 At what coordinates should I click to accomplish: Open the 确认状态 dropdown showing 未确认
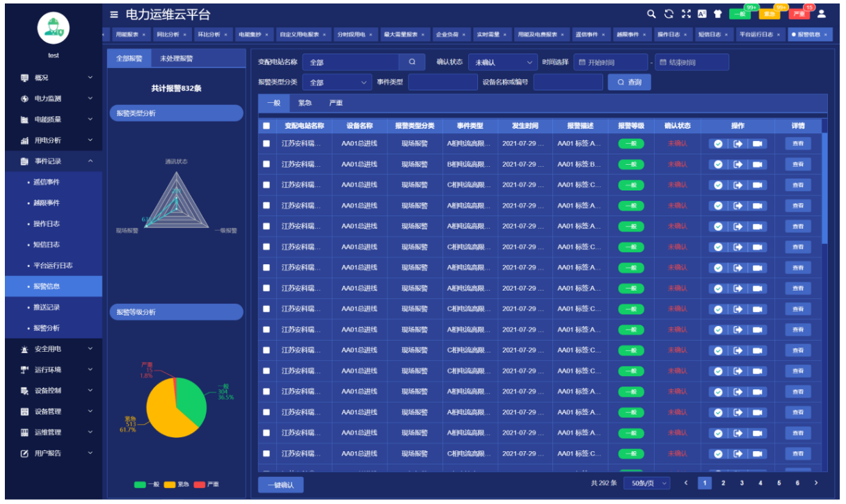click(502, 63)
